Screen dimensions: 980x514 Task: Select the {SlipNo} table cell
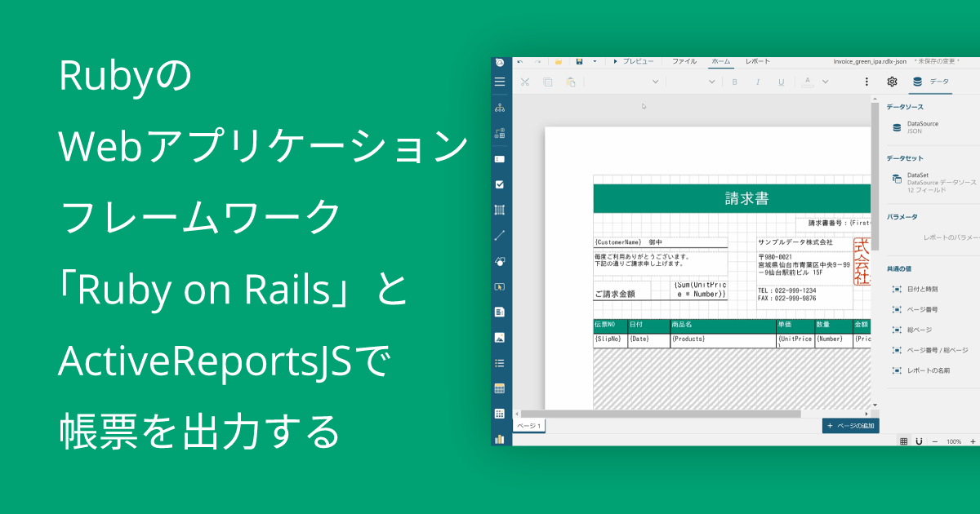(x=610, y=340)
